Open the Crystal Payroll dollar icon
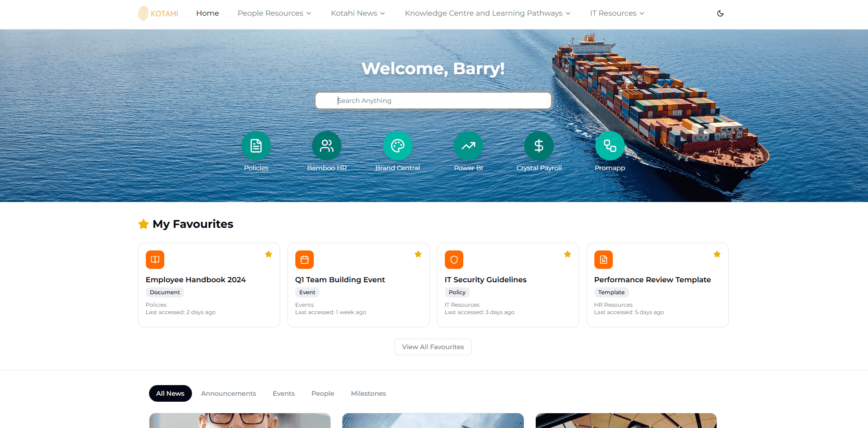Screen dimensions: 868x428 click(x=539, y=146)
